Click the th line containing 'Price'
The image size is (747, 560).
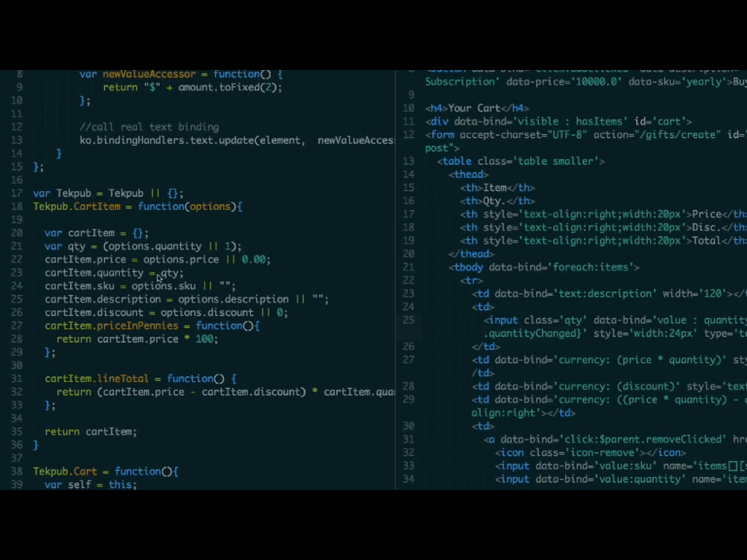coord(603,214)
